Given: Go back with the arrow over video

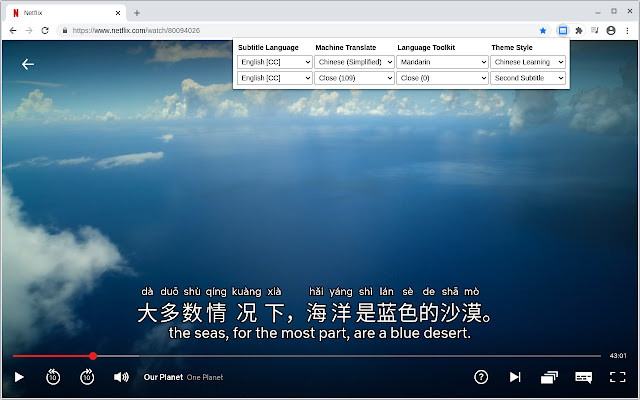Looking at the screenshot, I should click(x=28, y=64).
